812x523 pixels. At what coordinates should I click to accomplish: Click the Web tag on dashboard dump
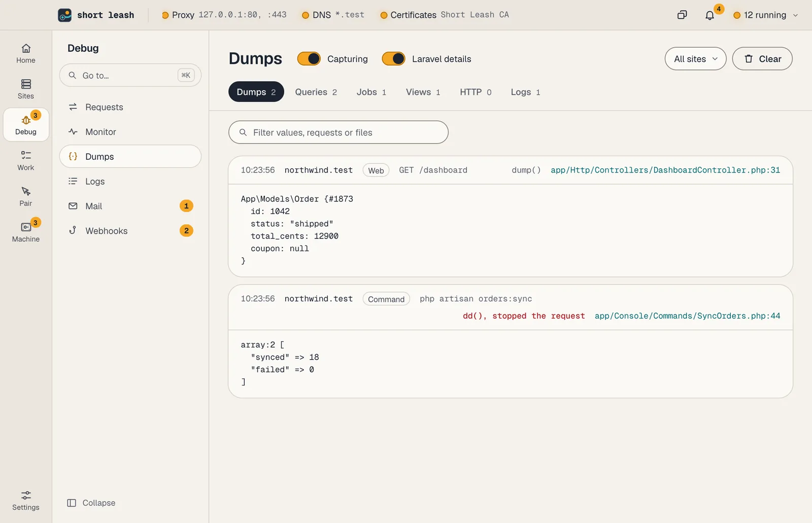[376, 170]
